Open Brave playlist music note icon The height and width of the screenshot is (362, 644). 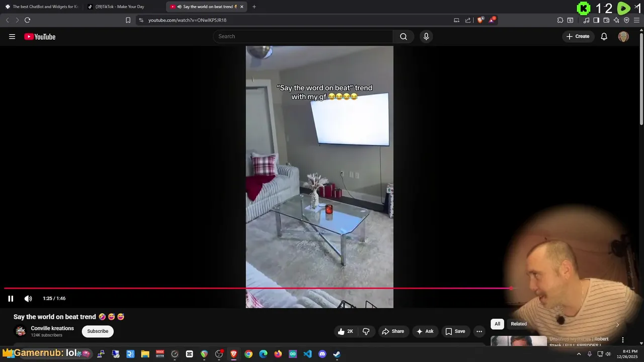(x=586, y=20)
